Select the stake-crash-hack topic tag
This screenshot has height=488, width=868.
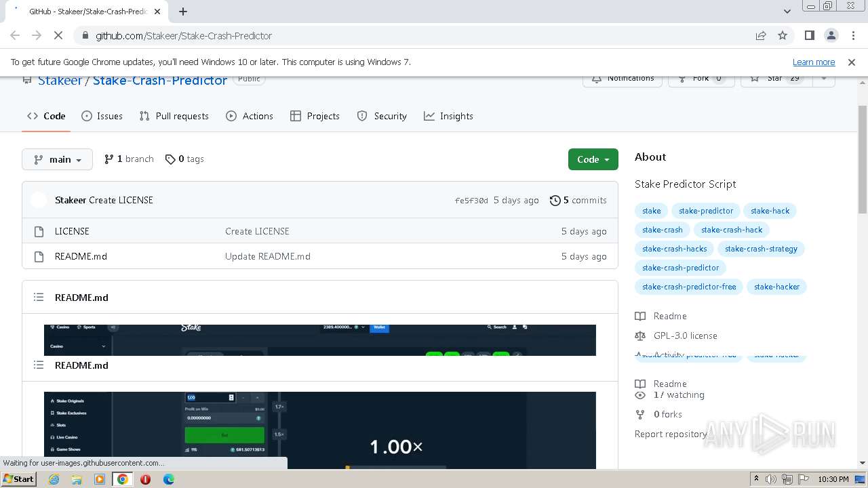(732, 230)
